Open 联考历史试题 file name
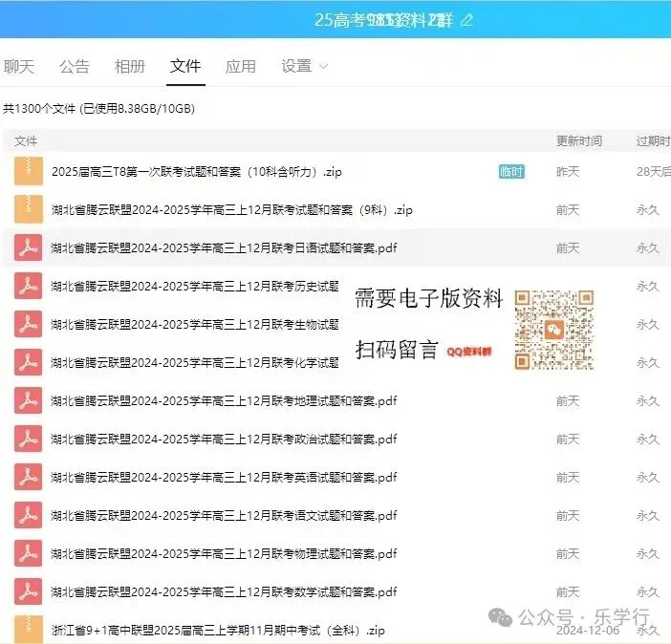671x644 pixels. coord(195,286)
